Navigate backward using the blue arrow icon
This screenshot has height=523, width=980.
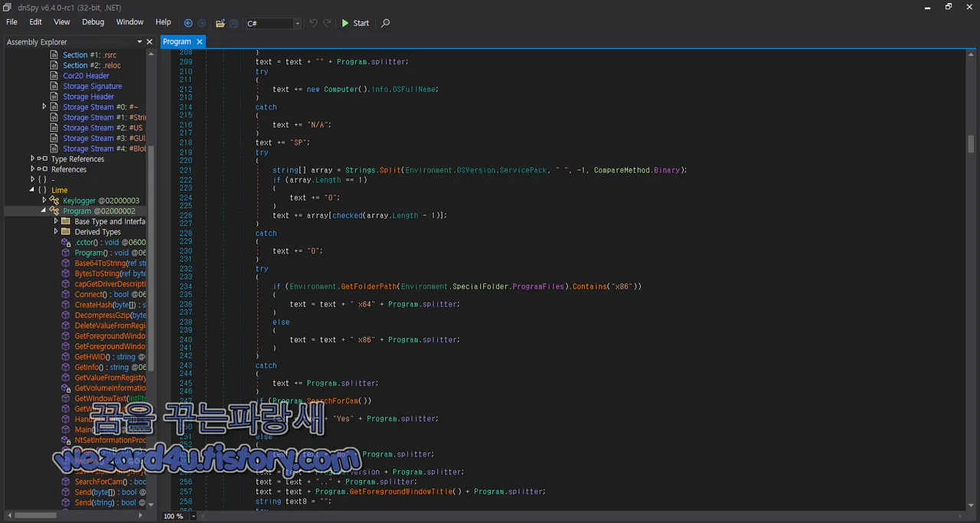(188, 23)
